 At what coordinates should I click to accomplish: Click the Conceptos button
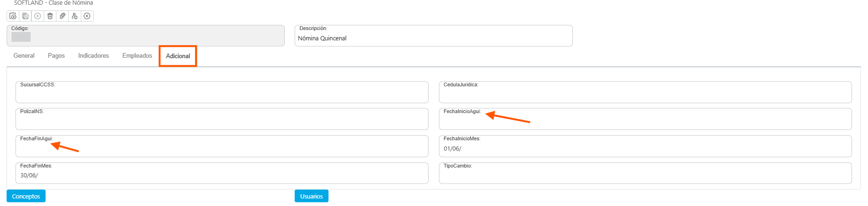pos(26,196)
